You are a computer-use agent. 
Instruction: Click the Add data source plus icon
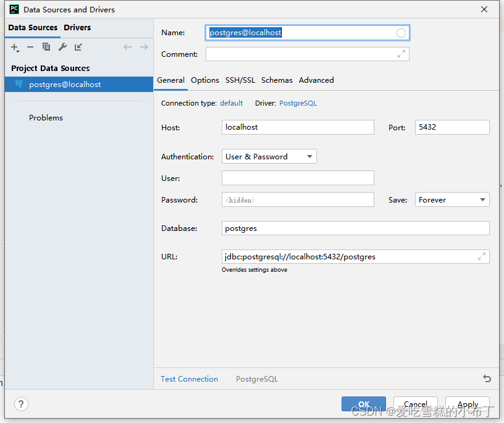pos(15,48)
